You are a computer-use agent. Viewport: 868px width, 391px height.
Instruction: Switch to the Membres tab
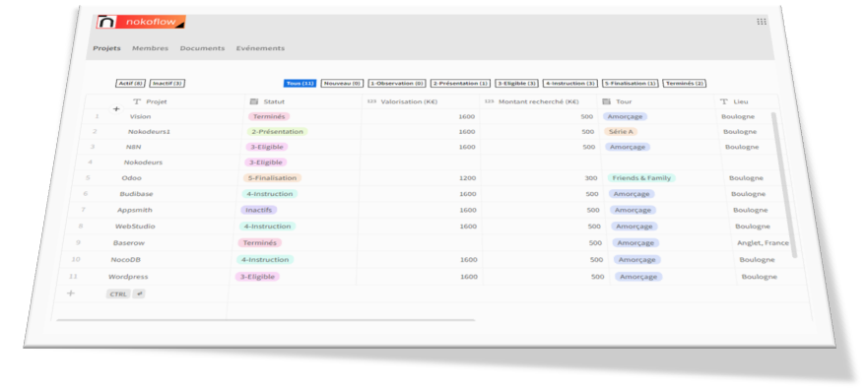tap(150, 48)
